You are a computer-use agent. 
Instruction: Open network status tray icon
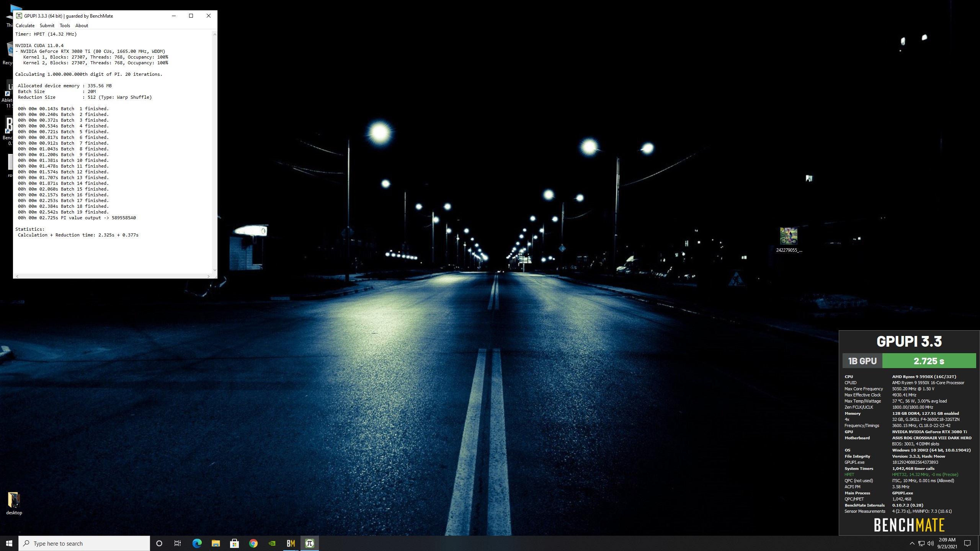[921, 543]
